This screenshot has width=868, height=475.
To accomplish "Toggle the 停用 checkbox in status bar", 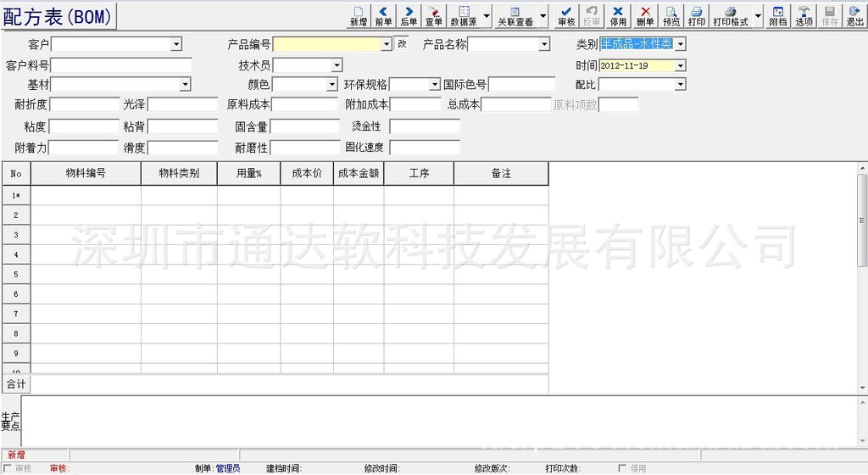I will (x=622, y=468).
